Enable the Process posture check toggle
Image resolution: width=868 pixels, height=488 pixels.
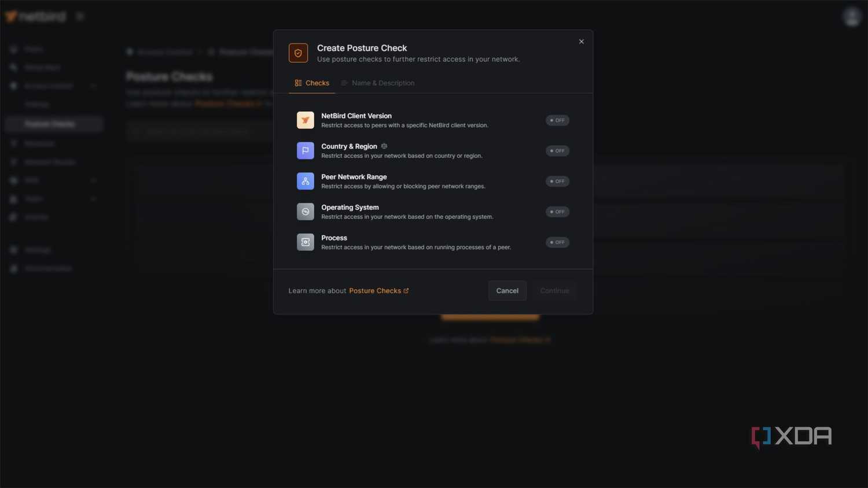(x=557, y=242)
